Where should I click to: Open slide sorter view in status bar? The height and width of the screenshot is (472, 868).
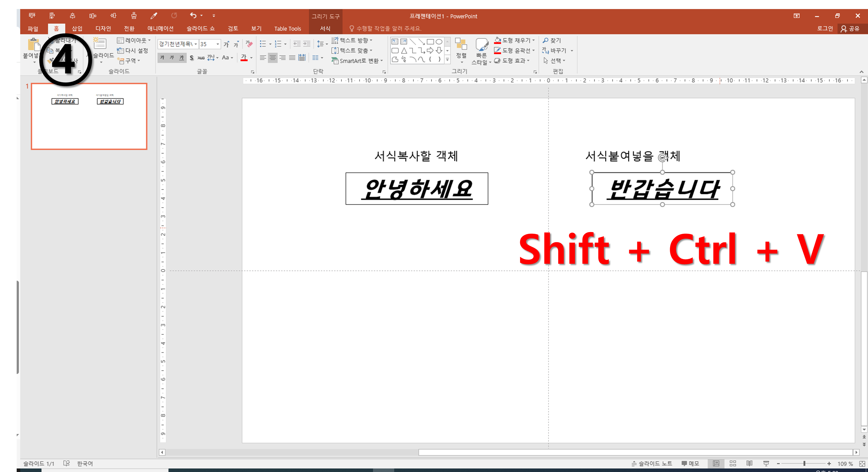733,464
